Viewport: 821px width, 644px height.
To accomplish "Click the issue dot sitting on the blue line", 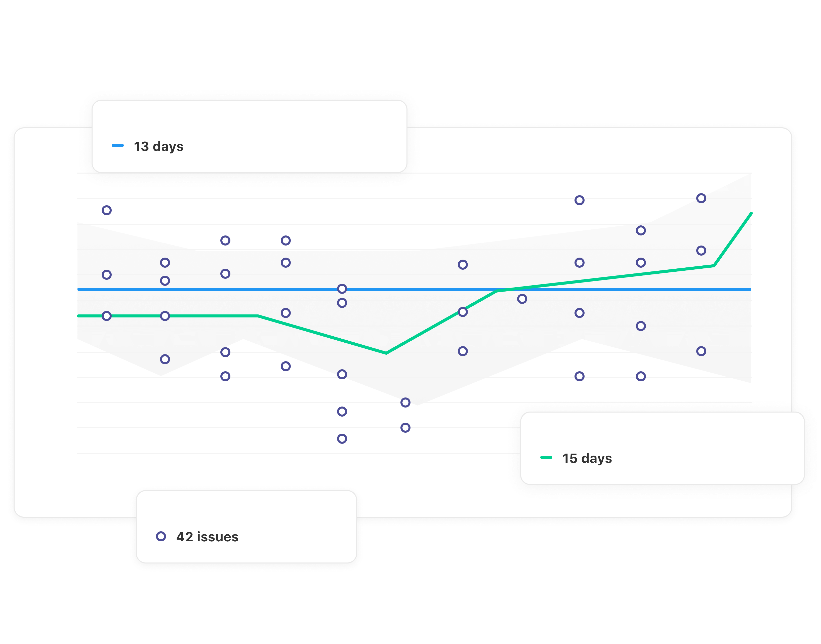I will tap(342, 289).
